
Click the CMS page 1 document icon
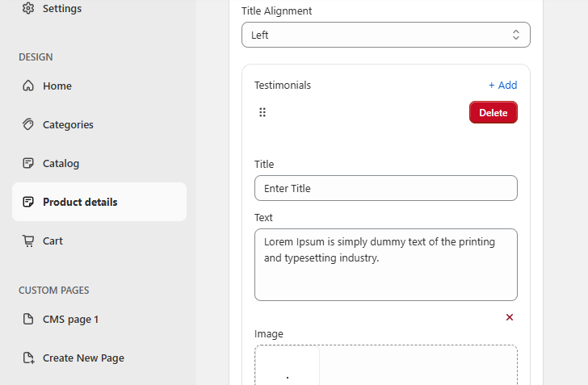(x=28, y=319)
